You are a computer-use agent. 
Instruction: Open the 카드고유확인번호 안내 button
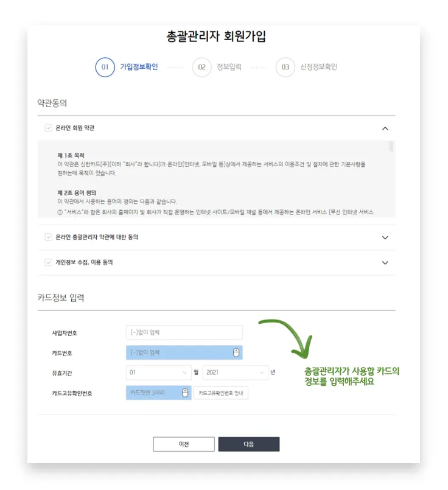pyautogui.click(x=221, y=393)
